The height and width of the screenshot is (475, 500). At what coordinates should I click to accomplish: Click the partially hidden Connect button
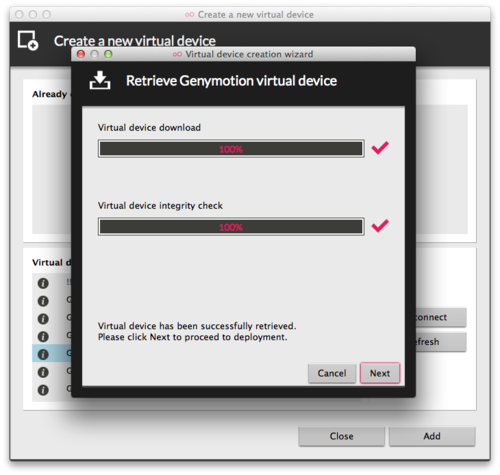(441, 317)
